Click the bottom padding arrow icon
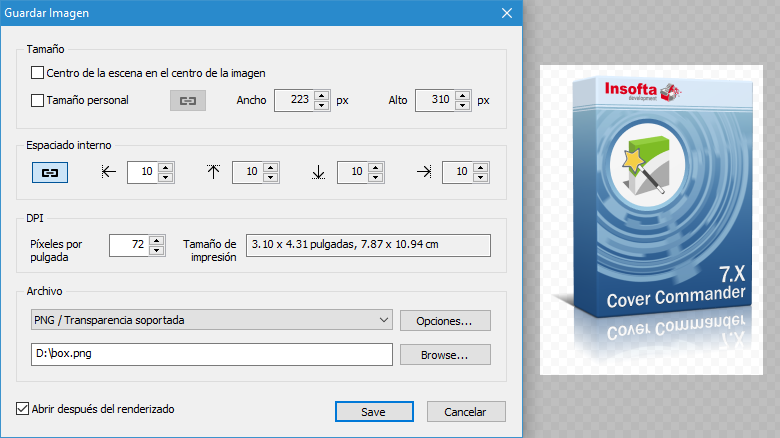Viewport: 780px width, 438px height. pos(318,172)
